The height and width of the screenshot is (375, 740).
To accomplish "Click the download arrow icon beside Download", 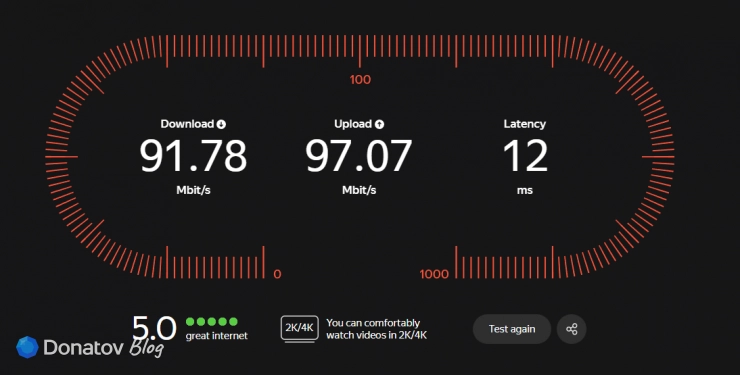I will (x=221, y=124).
